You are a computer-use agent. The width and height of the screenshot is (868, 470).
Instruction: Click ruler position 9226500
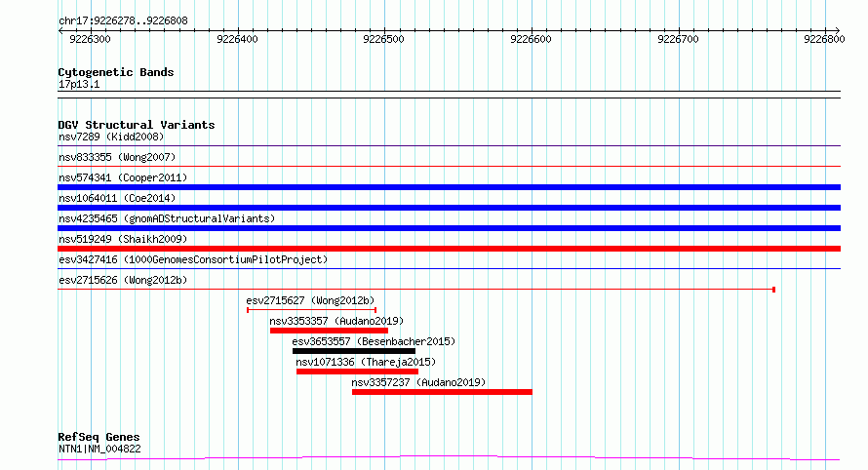[x=383, y=39]
